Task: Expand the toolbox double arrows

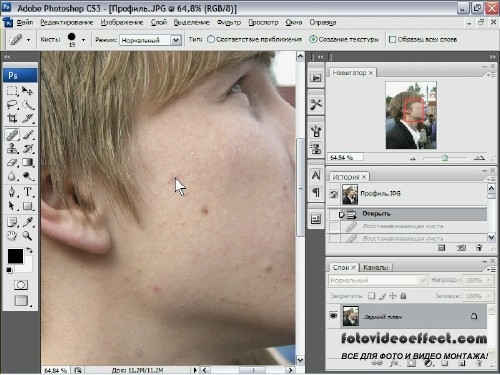Action: [7, 57]
